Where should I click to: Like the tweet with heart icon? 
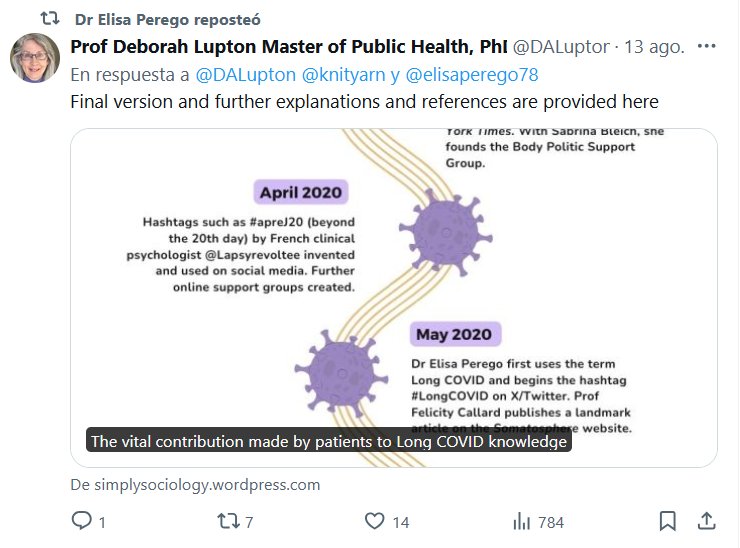(374, 521)
